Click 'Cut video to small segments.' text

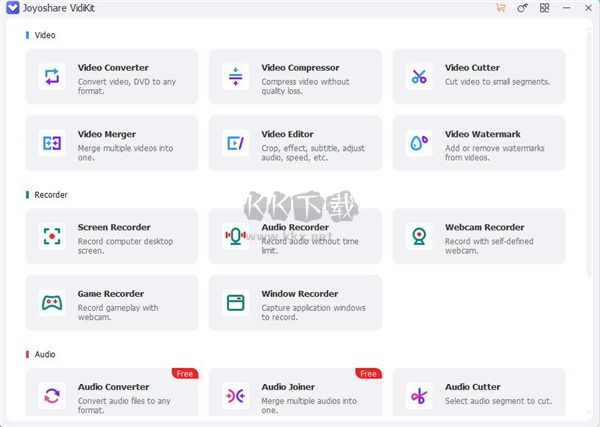(x=497, y=82)
